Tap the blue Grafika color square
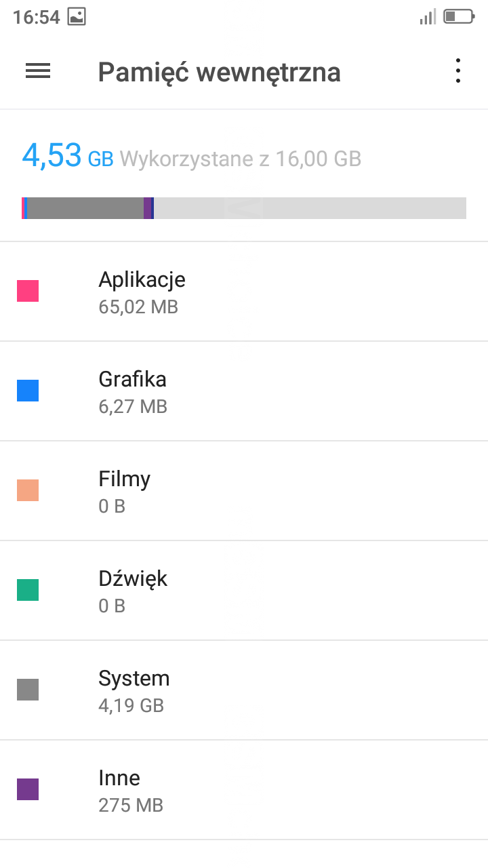 point(28,391)
